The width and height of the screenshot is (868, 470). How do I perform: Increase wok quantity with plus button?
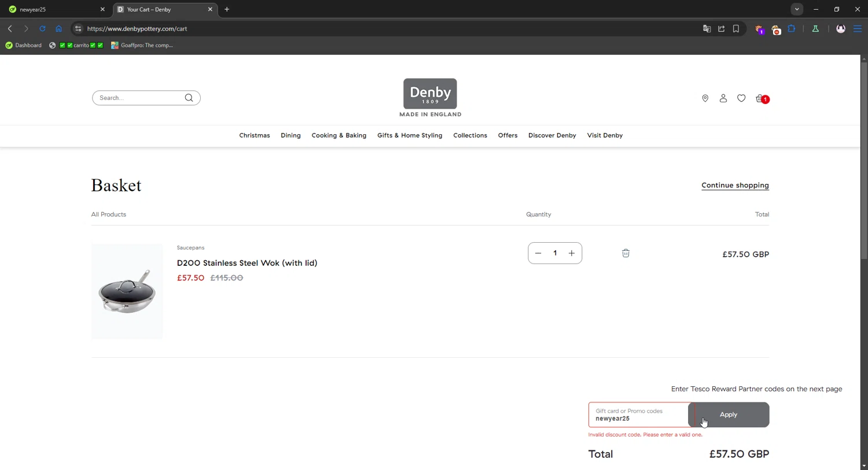571,253
